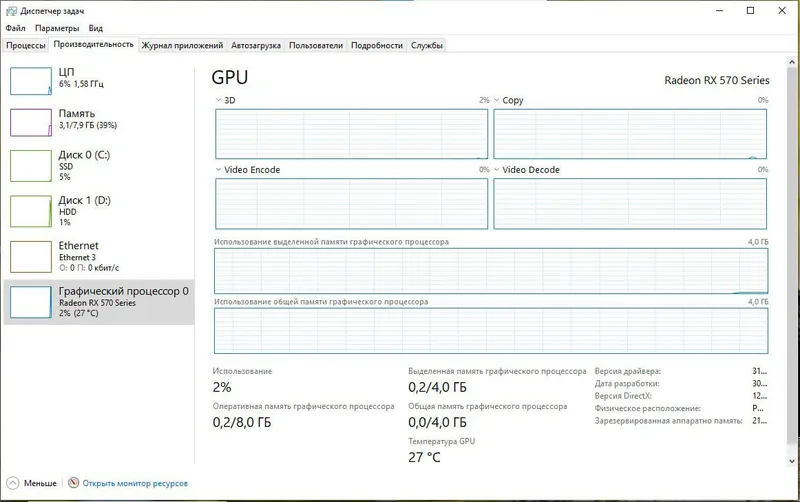Click the shared GPU memory usage graph
The image size is (800, 502).
point(491,331)
